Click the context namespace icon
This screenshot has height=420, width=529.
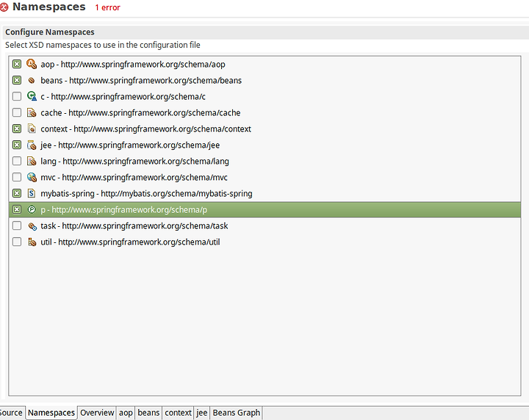(x=32, y=128)
